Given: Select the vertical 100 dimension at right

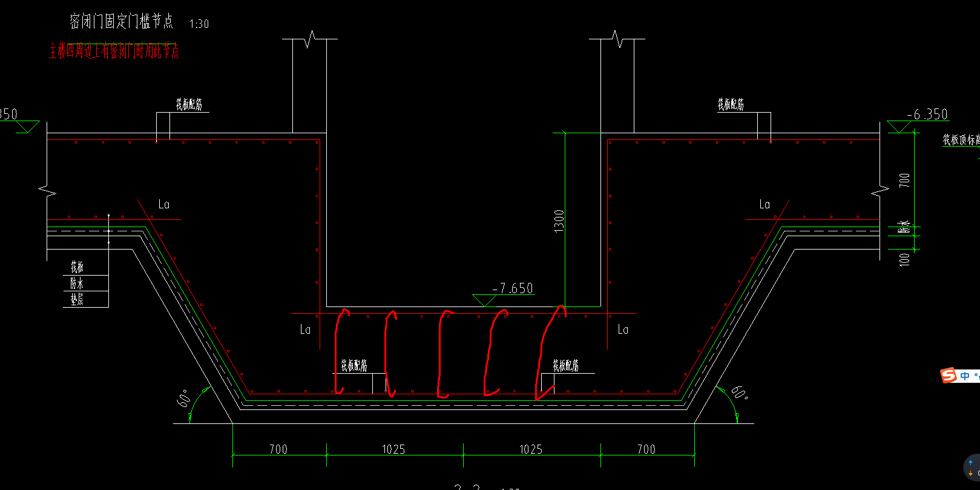Looking at the screenshot, I should click(904, 260).
